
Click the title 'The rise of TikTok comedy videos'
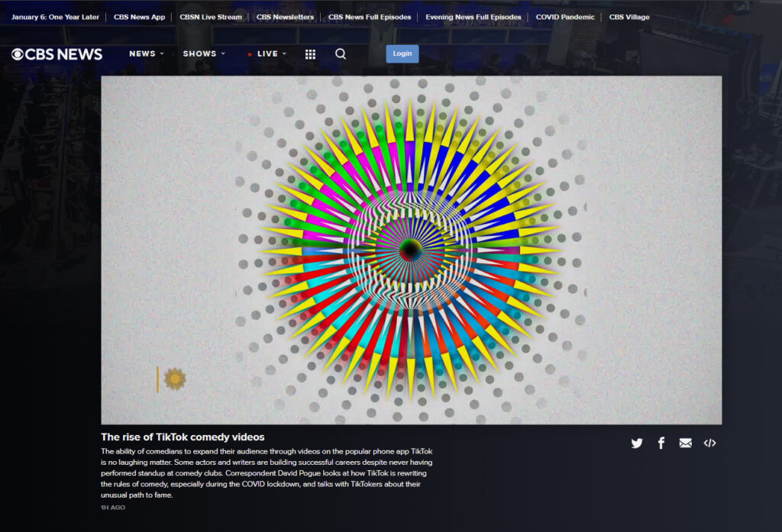tap(183, 437)
